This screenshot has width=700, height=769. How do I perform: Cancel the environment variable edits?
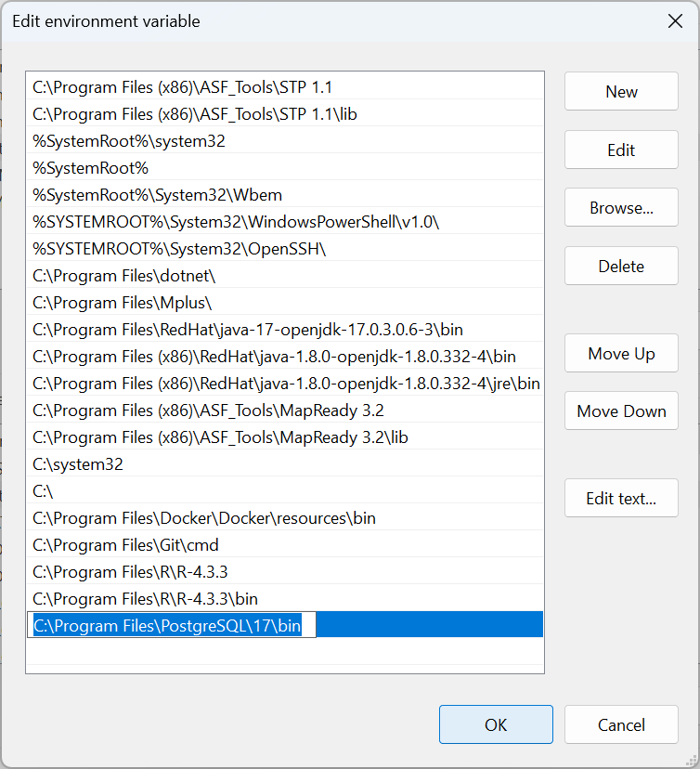tap(621, 724)
